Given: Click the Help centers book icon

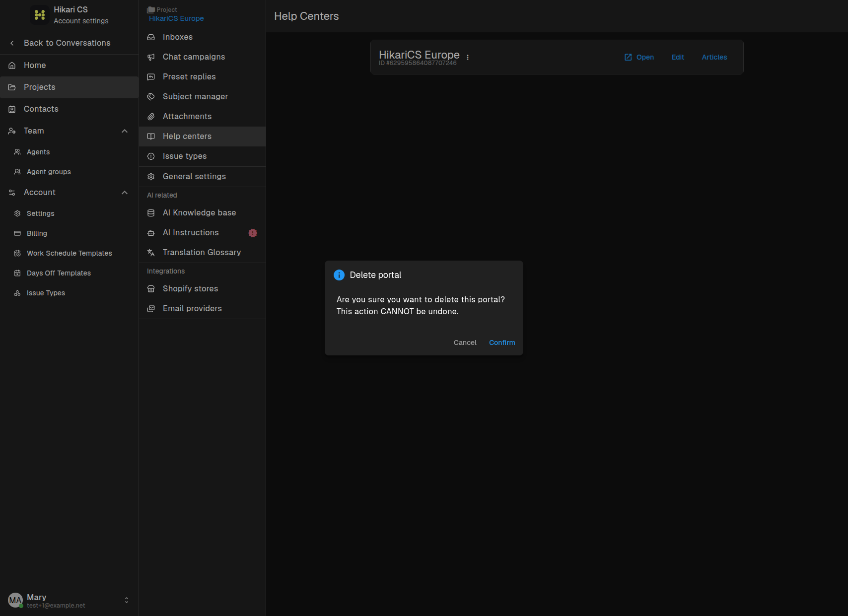Looking at the screenshot, I should 151,137.
